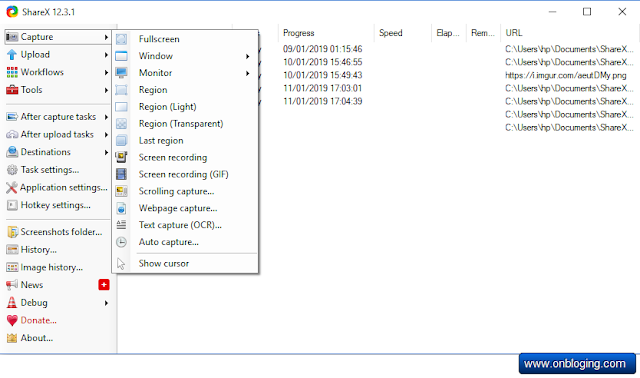Click the Scrolling capture icon
Viewport: 640px width, 378px height.
point(121,191)
